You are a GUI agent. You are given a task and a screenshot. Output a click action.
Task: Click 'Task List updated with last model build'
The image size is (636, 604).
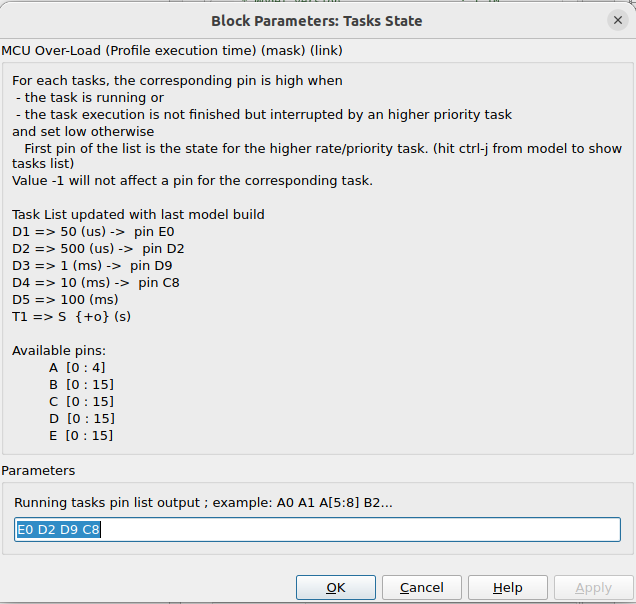[x=138, y=214]
